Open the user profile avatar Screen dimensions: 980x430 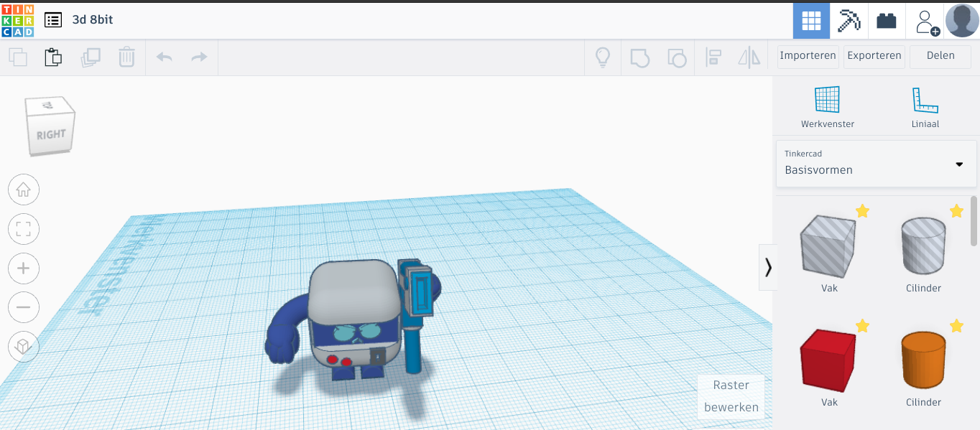(x=962, y=21)
